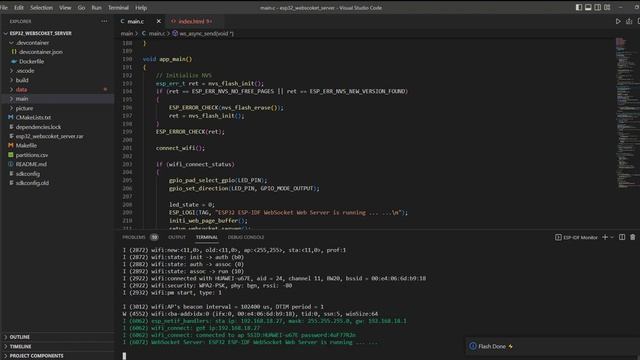Click the main breadcrumb segment
Viewport: 640px width, 360px height.
click(127, 33)
